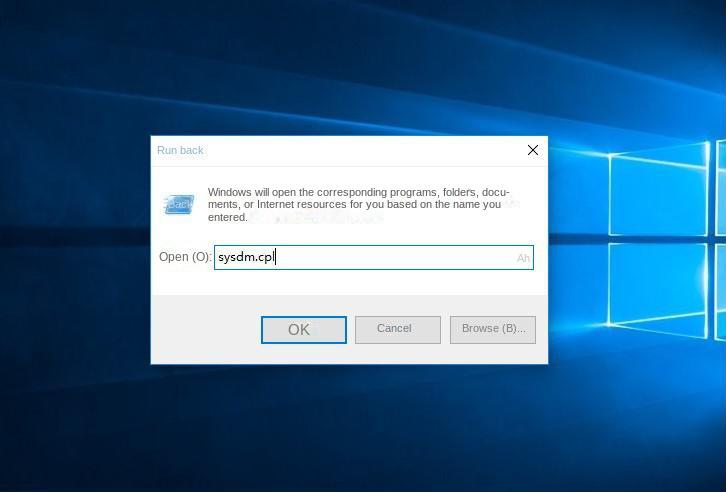
Task: Click the 'Windows will open the corresponding programs' description
Action: 358,205
